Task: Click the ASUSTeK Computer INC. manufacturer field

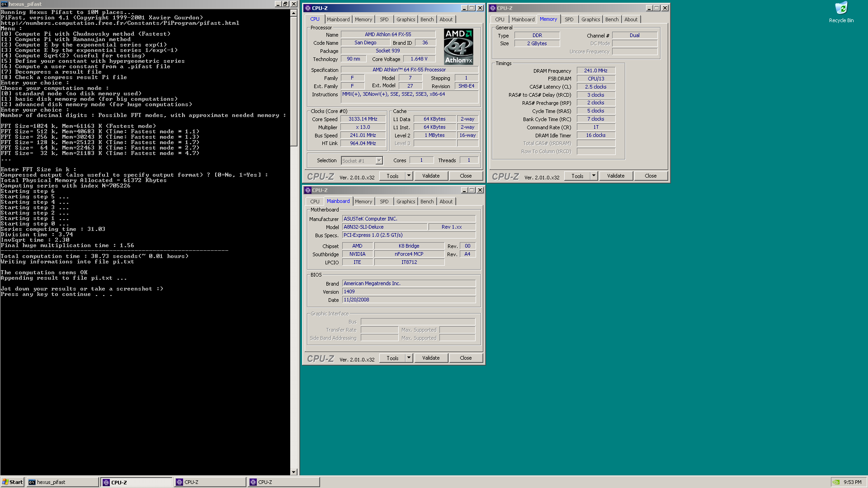Action: [409, 219]
